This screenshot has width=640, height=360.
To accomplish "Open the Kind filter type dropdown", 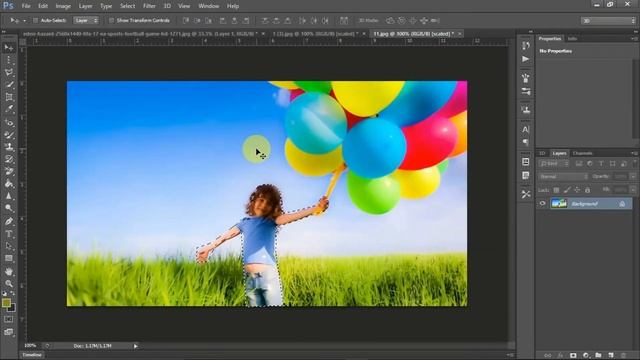I will [554, 164].
